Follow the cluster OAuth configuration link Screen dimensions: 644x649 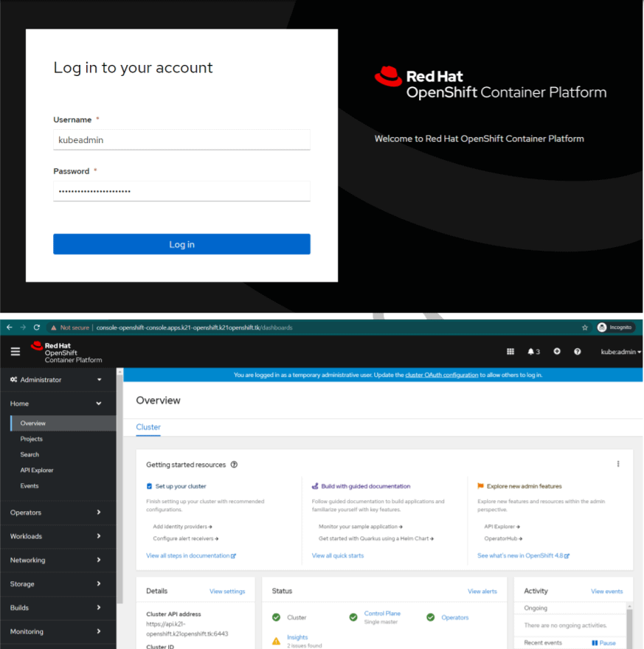[x=441, y=375]
